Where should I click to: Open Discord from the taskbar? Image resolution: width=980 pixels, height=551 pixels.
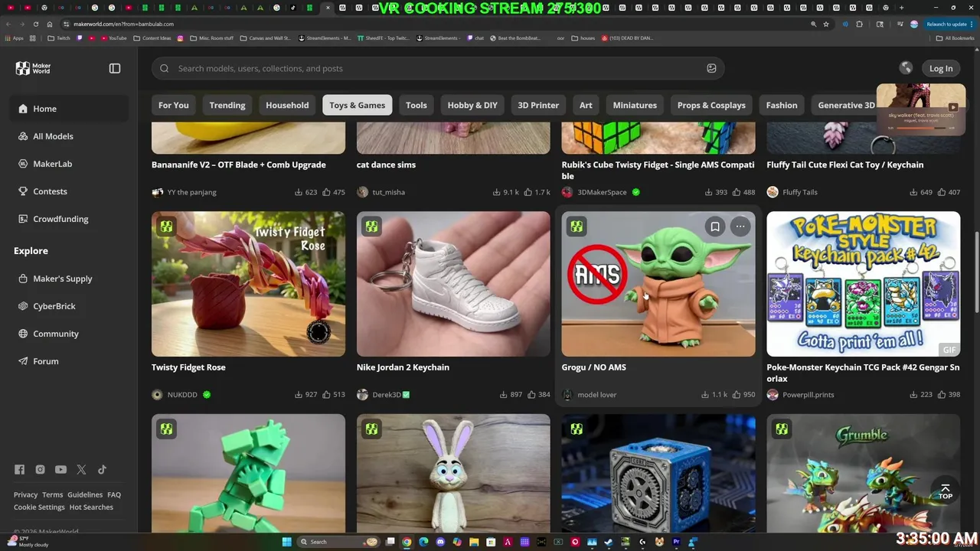[x=440, y=542]
